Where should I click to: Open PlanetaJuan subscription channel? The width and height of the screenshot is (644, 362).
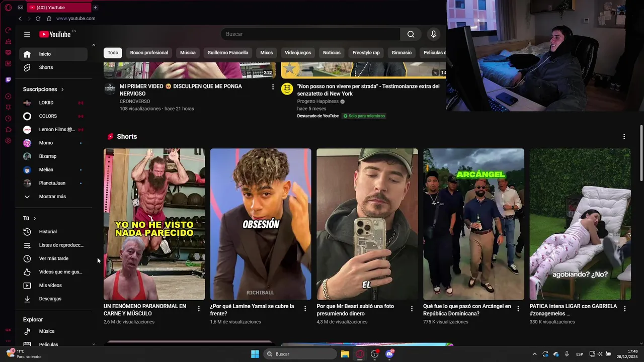(x=53, y=183)
